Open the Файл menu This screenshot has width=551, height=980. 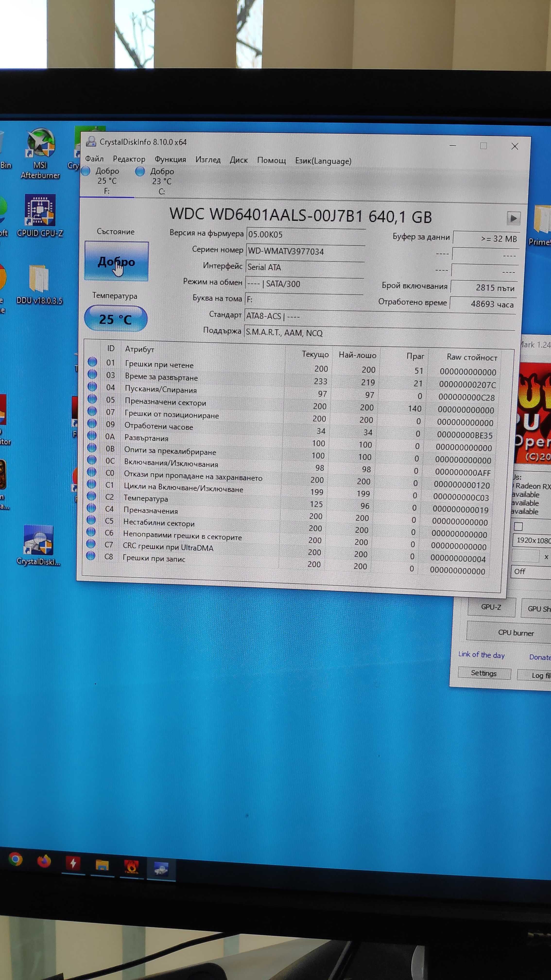click(x=94, y=159)
